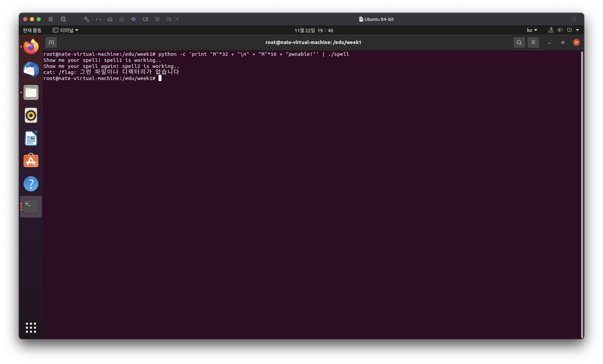Open the ko input language dropdown
The image size is (603, 364).
[x=532, y=30]
